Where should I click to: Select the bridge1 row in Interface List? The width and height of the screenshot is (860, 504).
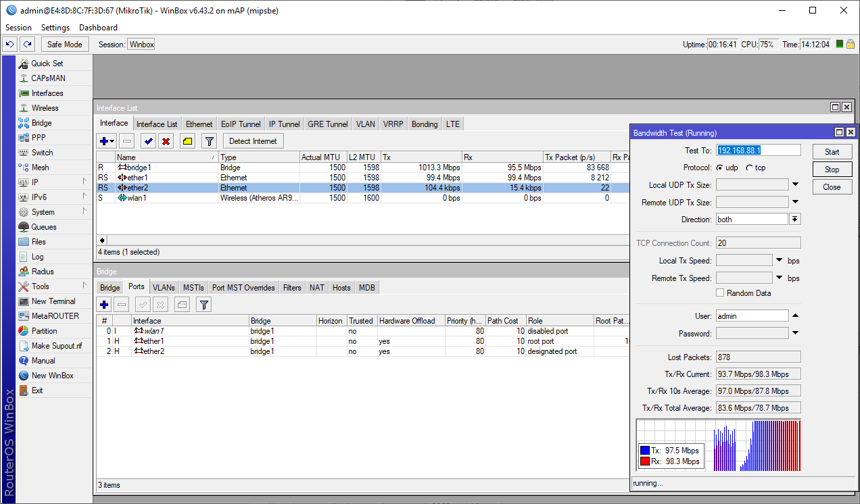pos(362,168)
